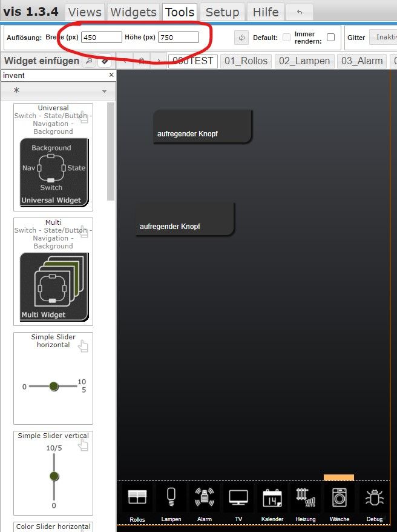Open the Setup menu

(x=222, y=12)
